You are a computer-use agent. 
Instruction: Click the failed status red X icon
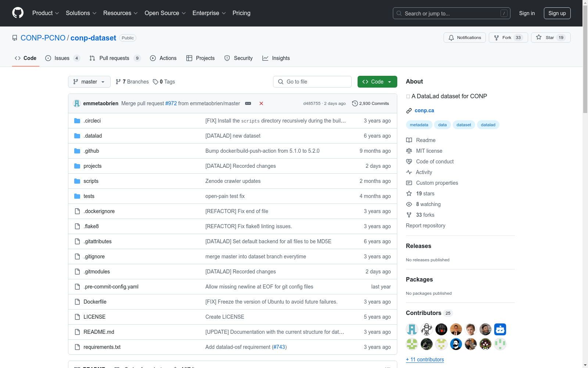coord(261,103)
